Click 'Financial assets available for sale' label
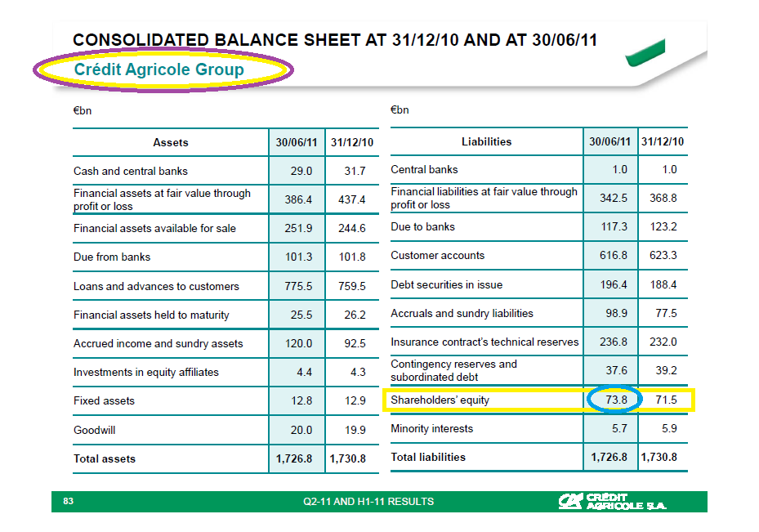The height and width of the screenshot is (532, 759). (x=155, y=228)
